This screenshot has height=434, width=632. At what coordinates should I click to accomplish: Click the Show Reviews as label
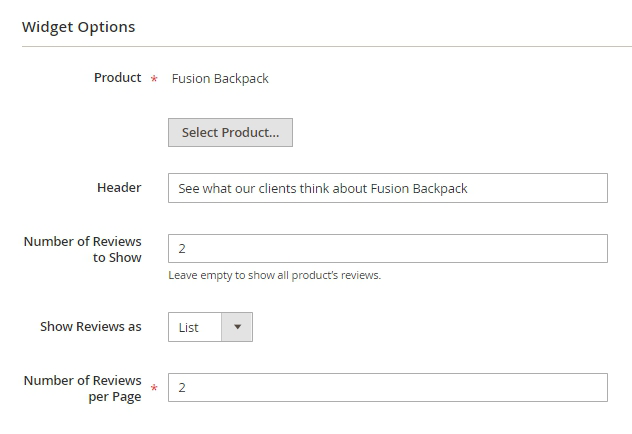point(91,327)
